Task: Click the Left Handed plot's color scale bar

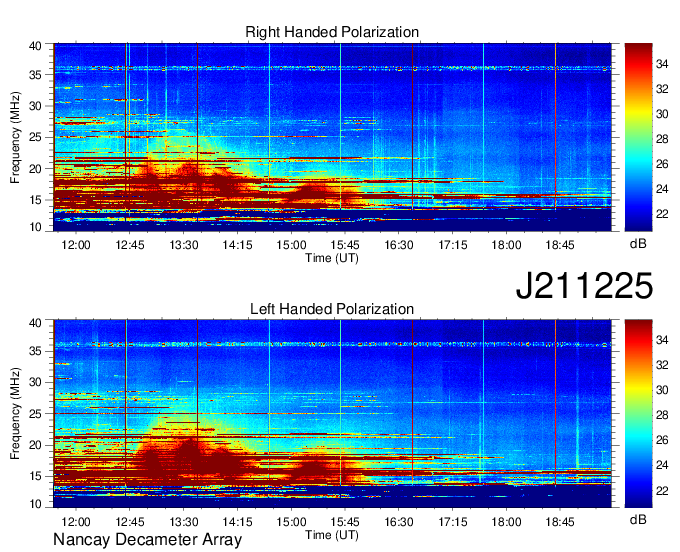Action: pos(638,414)
